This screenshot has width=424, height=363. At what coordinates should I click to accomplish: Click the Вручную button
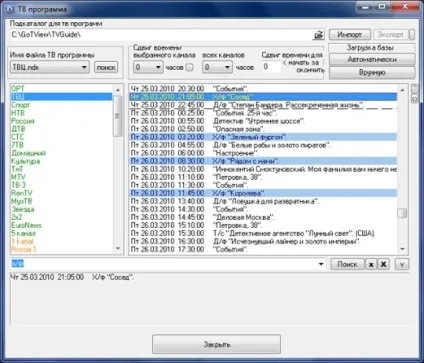[372, 72]
